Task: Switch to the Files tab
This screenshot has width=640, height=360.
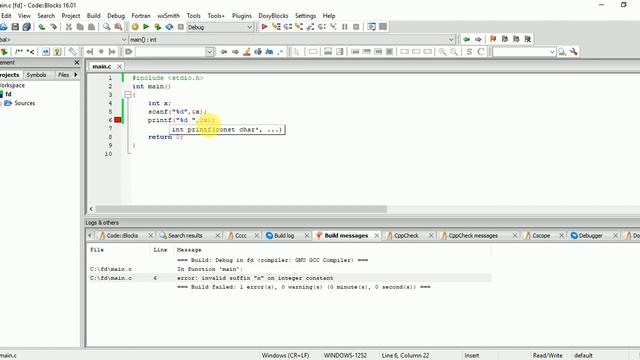Action: 63,75
